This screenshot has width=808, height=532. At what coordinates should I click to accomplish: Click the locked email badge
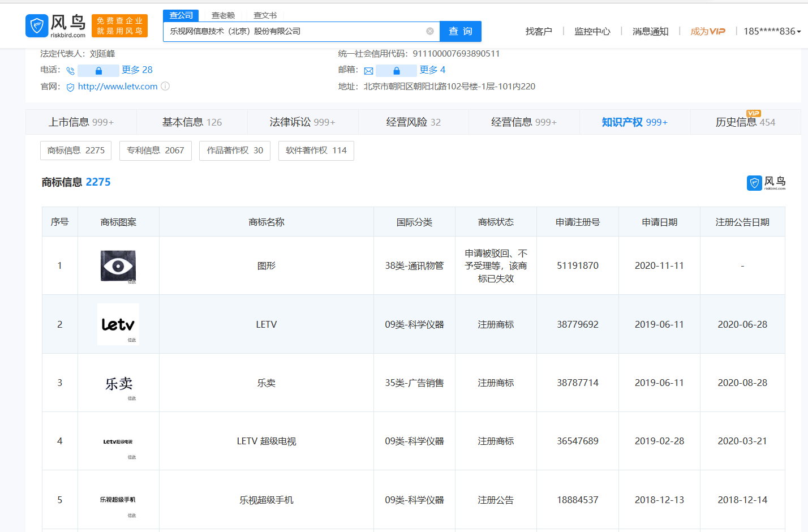[x=396, y=71]
